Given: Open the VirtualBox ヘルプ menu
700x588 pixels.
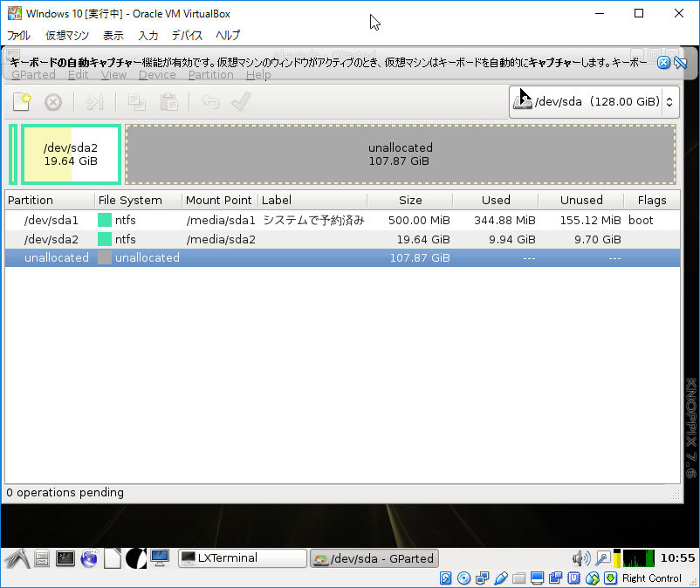Looking at the screenshot, I should pos(228,35).
